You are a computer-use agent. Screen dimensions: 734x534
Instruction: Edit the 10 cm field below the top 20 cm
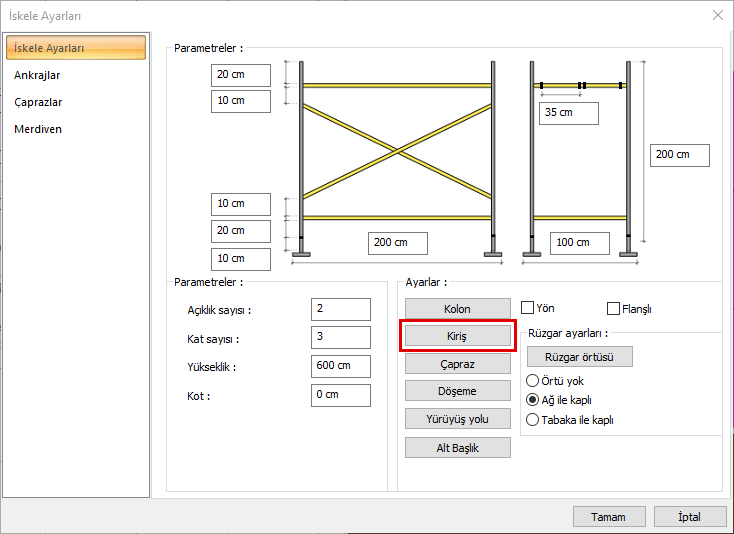[241, 101]
